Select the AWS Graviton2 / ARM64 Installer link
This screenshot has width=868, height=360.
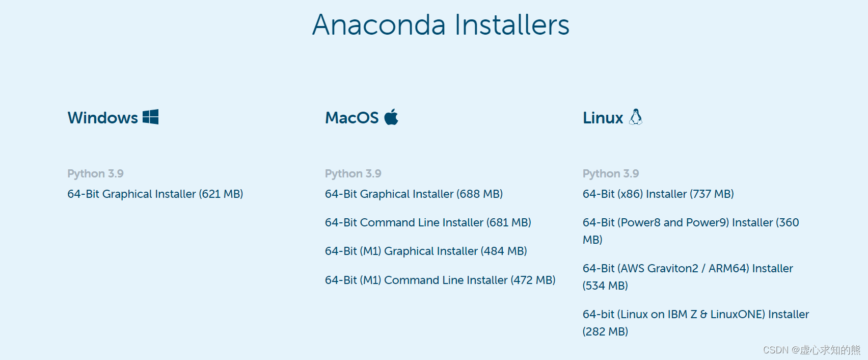pyautogui.click(x=688, y=277)
